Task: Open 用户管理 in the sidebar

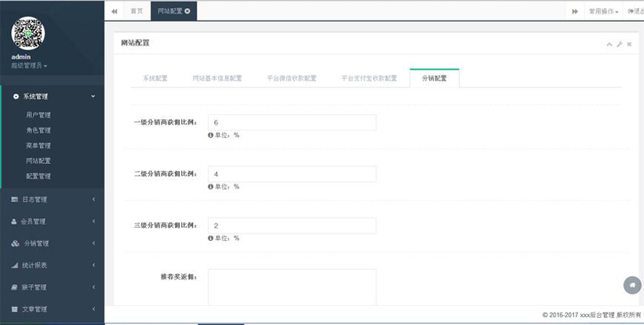Action: point(38,115)
